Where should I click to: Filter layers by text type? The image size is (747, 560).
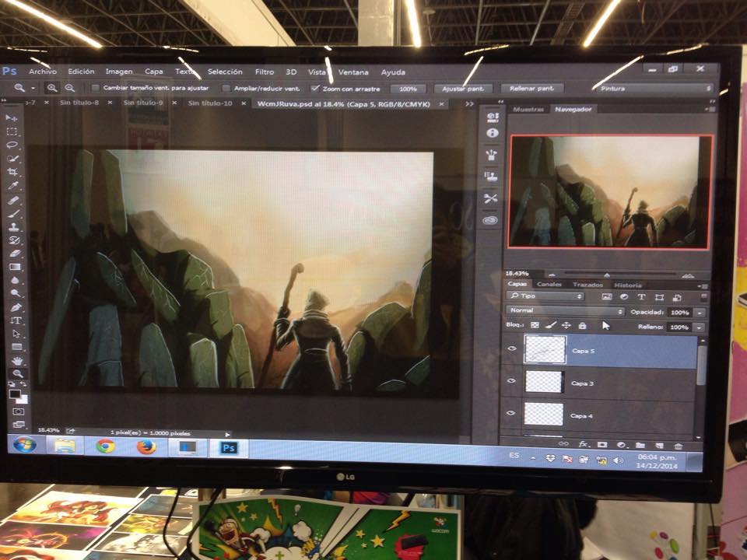[x=641, y=297]
